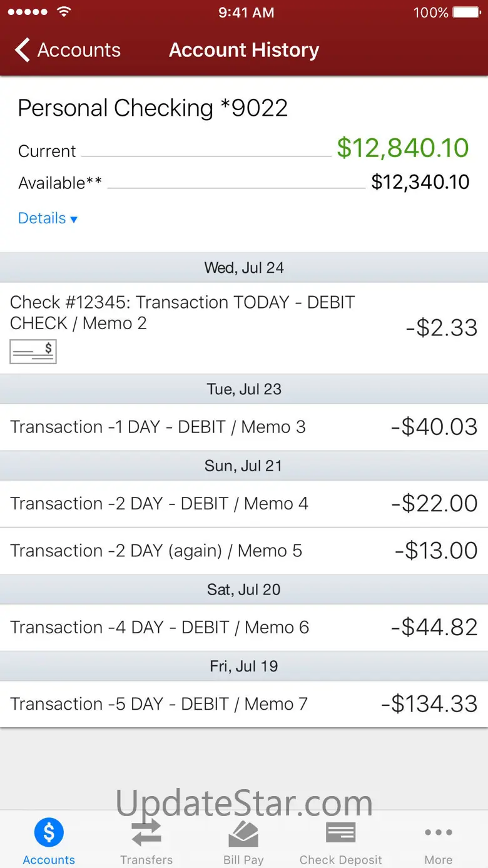Image resolution: width=488 pixels, height=868 pixels.
Task: Tap the More ellipsis icon
Action: (439, 832)
